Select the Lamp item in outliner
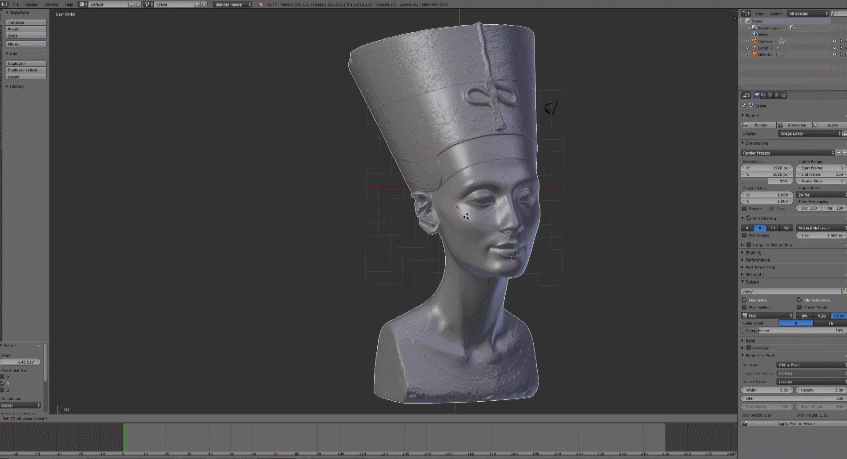The height and width of the screenshot is (459, 847). pyautogui.click(x=762, y=48)
